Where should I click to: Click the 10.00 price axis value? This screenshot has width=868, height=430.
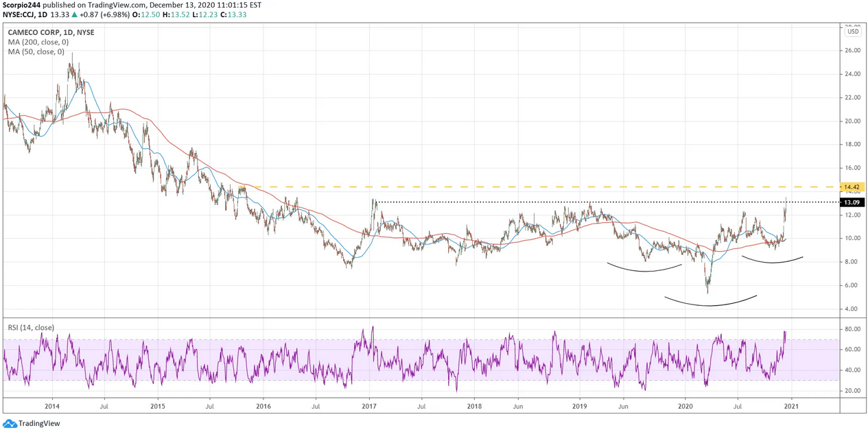[x=853, y=239]
